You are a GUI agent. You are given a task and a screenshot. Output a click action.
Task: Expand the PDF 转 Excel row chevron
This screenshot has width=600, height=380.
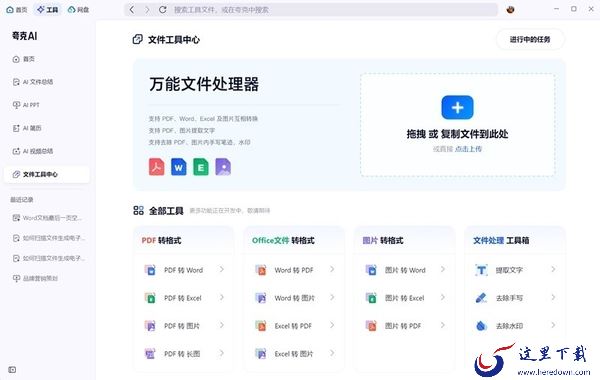pos(222,298)
